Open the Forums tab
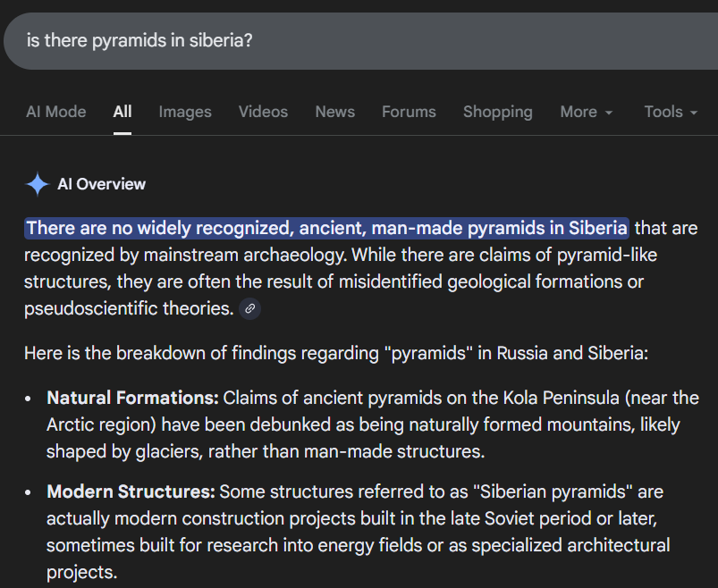This screenshot has width=718, height=588. click(409, 112)
